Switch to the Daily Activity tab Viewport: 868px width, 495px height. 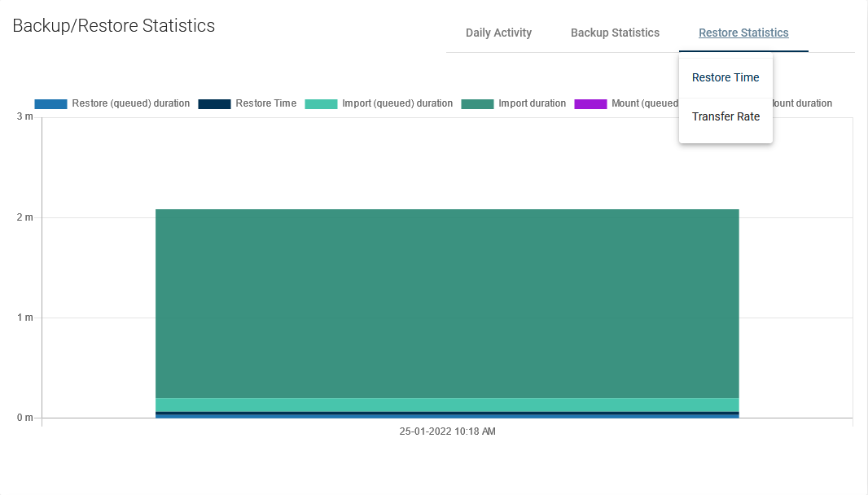[498, 33]
